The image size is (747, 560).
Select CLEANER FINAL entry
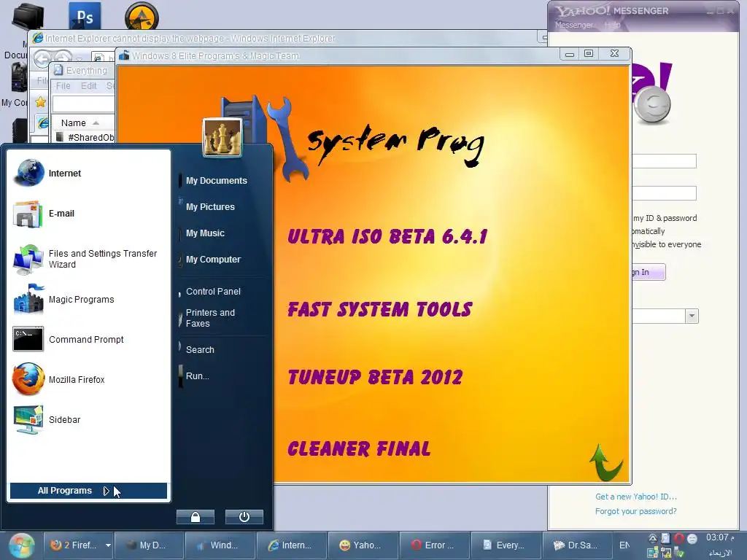[359, 448]
